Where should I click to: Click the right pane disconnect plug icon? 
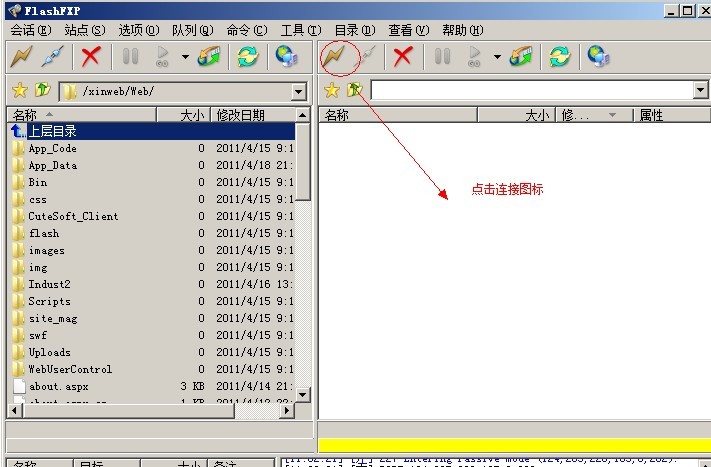point(366,57)
